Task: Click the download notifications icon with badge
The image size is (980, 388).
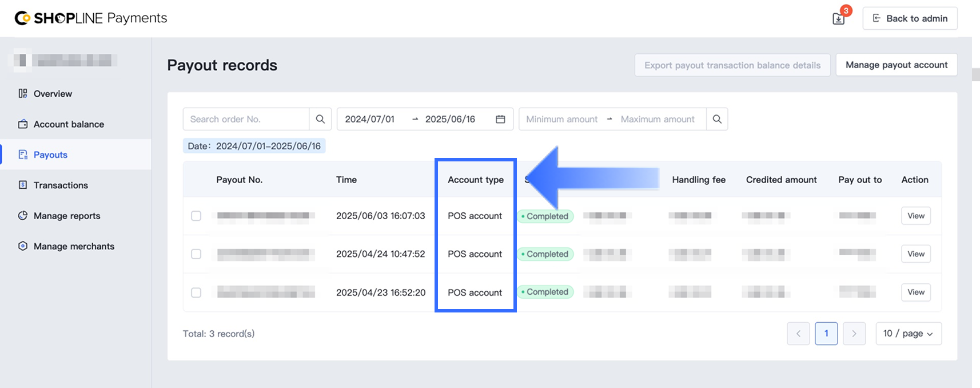Action: point(838,18)
